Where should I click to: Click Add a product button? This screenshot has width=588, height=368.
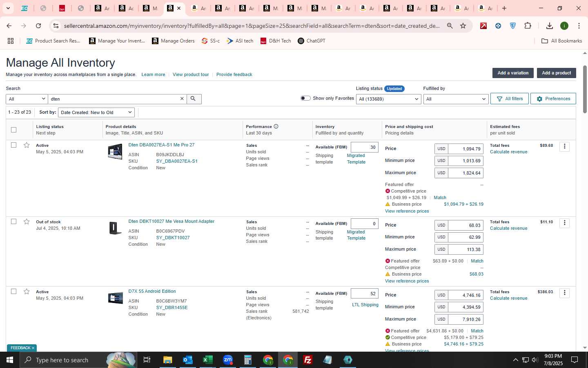[x=556, y=73]
